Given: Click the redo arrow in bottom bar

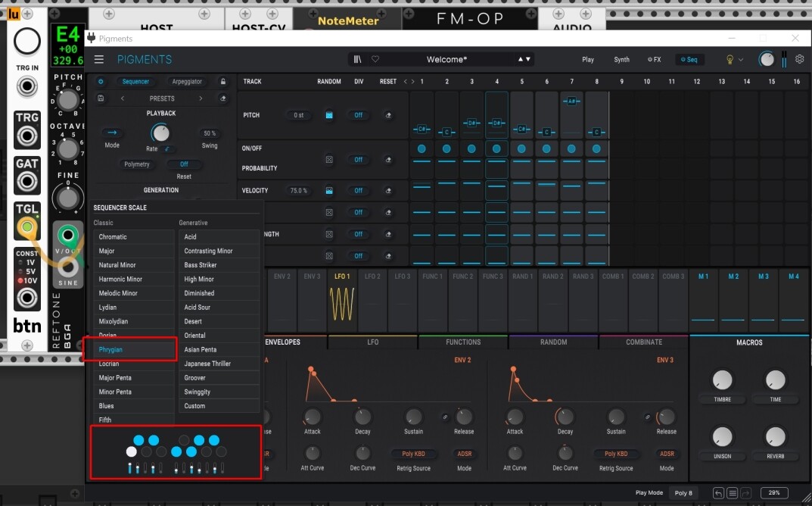Looking at the screenshot, I should tap(745, 493).
